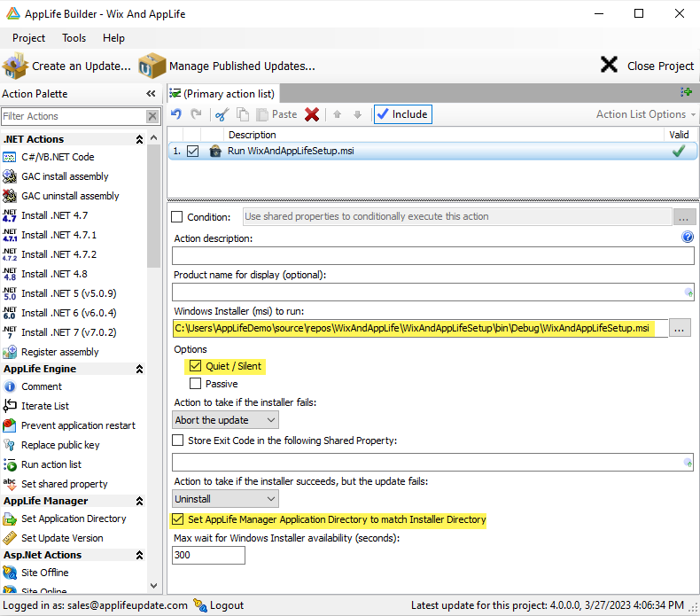This screenshot has height=616, width=700.
Task: Toggle the Include button
Action: [402, 114]
